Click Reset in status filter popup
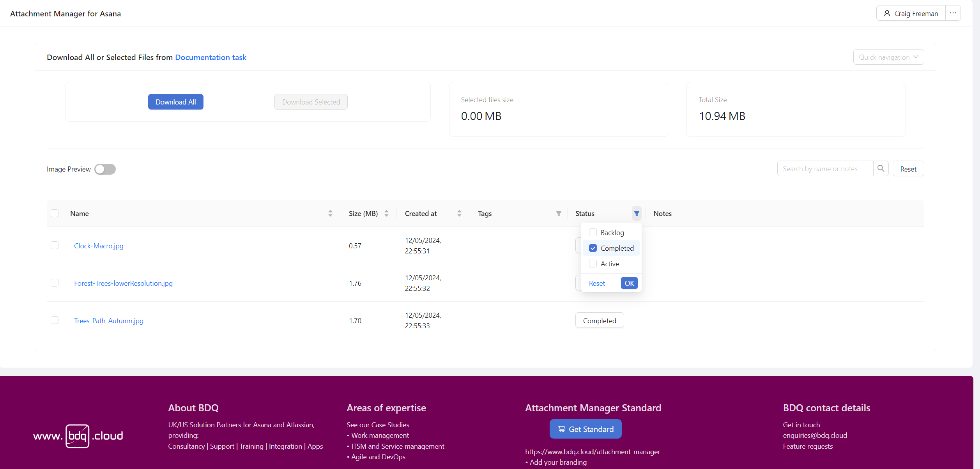Viewport: 980px width, 469px height. [596, 283]
